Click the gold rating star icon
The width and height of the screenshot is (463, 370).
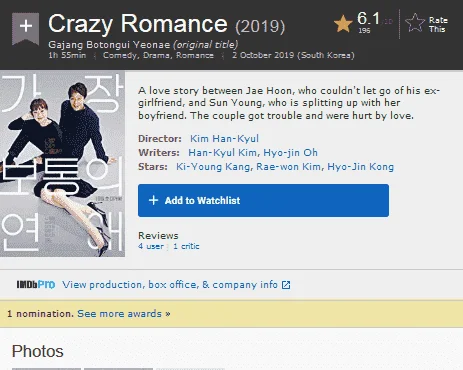pyautogui.click(x=343, y=24)
